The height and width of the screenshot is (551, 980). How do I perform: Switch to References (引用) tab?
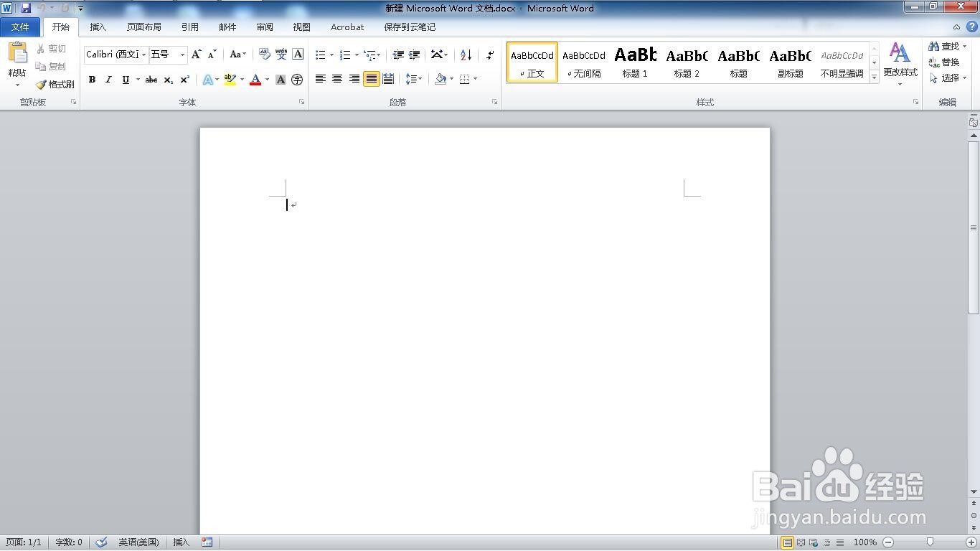[x=189, y=27]
